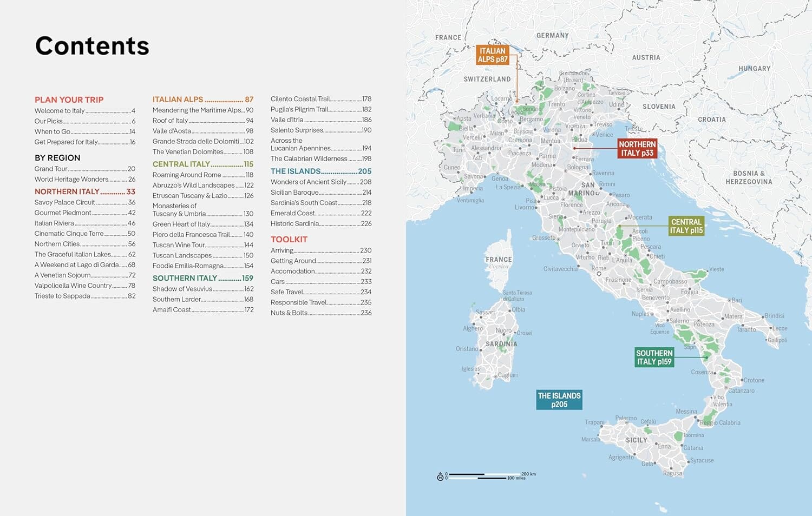Select SARDINIA on the map
Viewport: 812px width, 516px height.
[x=502, y=343]
